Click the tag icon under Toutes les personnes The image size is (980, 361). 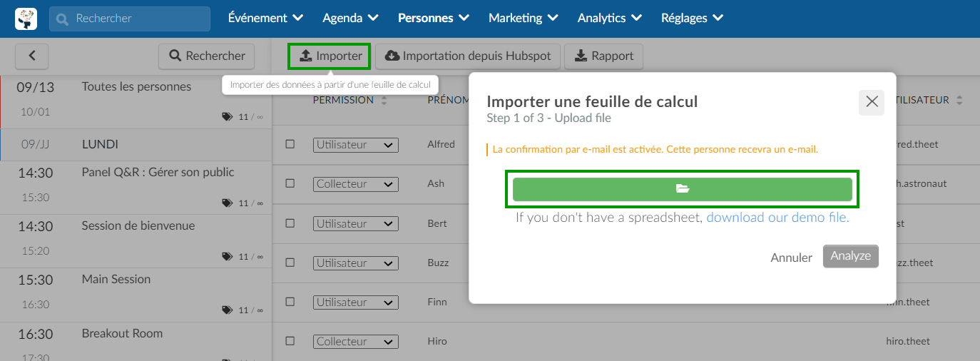(227, 116)
